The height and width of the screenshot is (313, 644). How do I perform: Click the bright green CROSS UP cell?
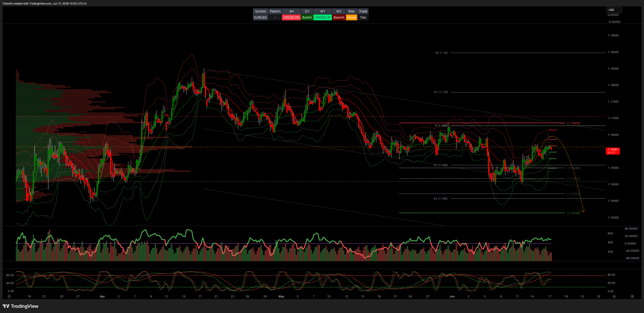322,17
